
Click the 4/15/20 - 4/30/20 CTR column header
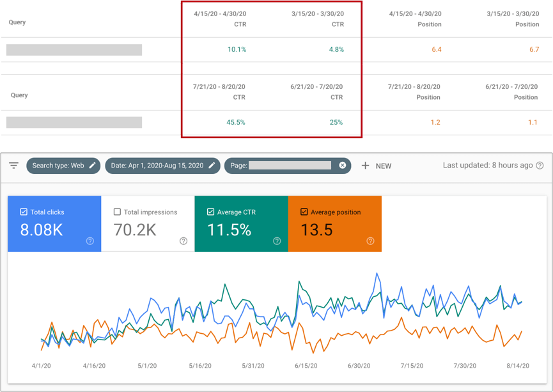click(220, 19)
